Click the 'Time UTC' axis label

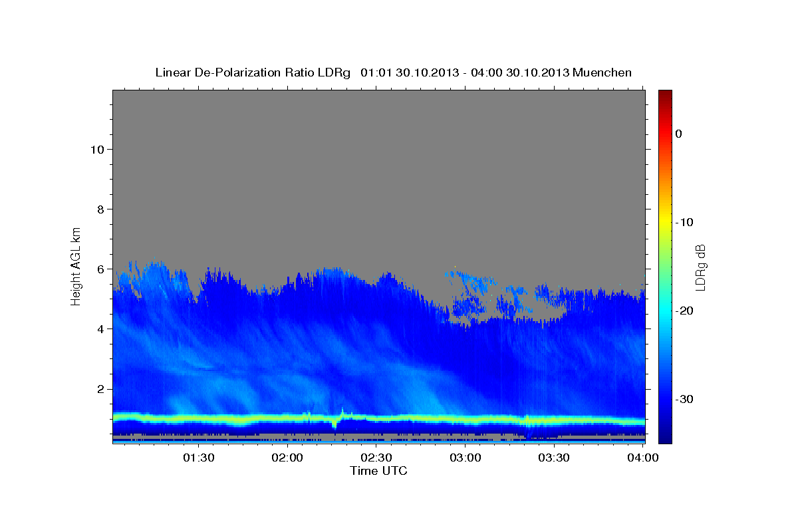(x=378, y=471)
